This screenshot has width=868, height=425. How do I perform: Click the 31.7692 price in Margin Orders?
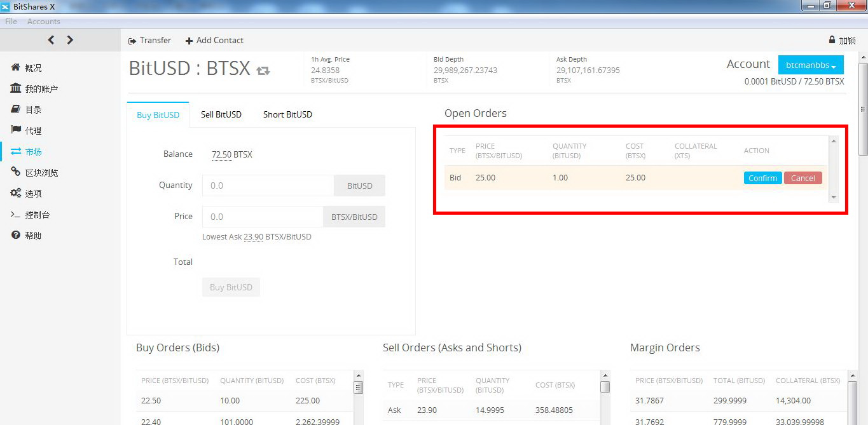tap(650, 421)
